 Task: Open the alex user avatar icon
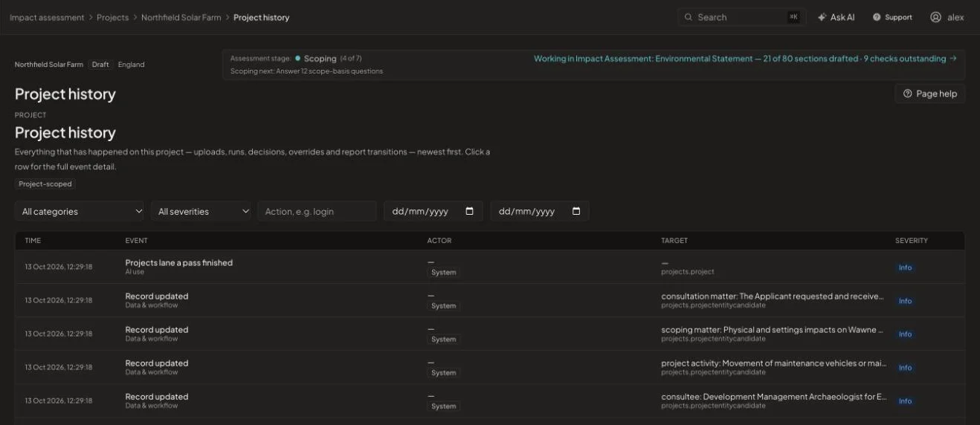[x=935, y=17]
